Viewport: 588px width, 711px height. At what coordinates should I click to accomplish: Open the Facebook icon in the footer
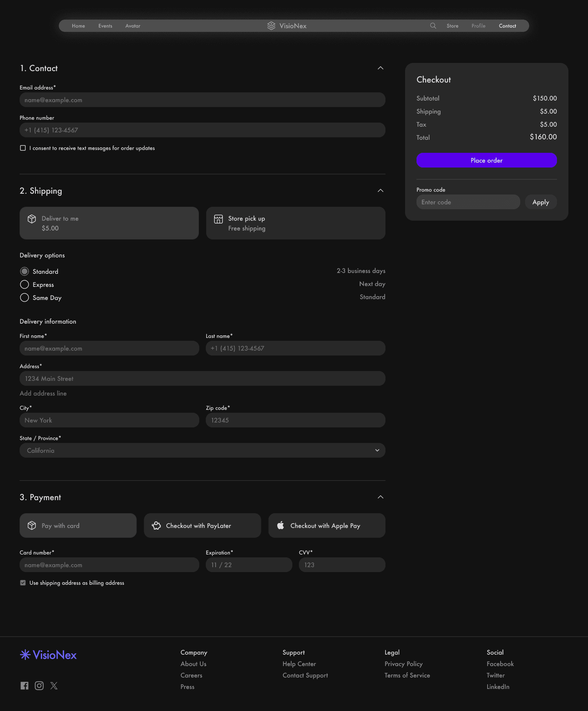pos(24,686)
